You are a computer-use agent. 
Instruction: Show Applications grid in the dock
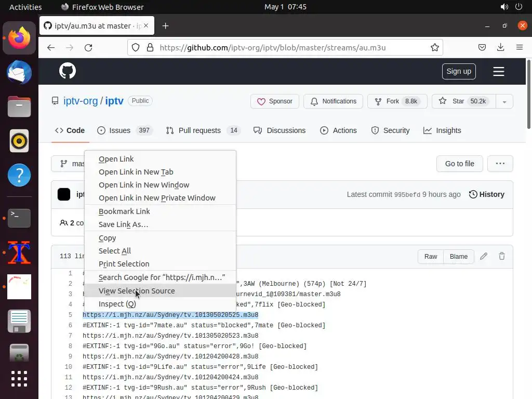click(x=19, y=379)
